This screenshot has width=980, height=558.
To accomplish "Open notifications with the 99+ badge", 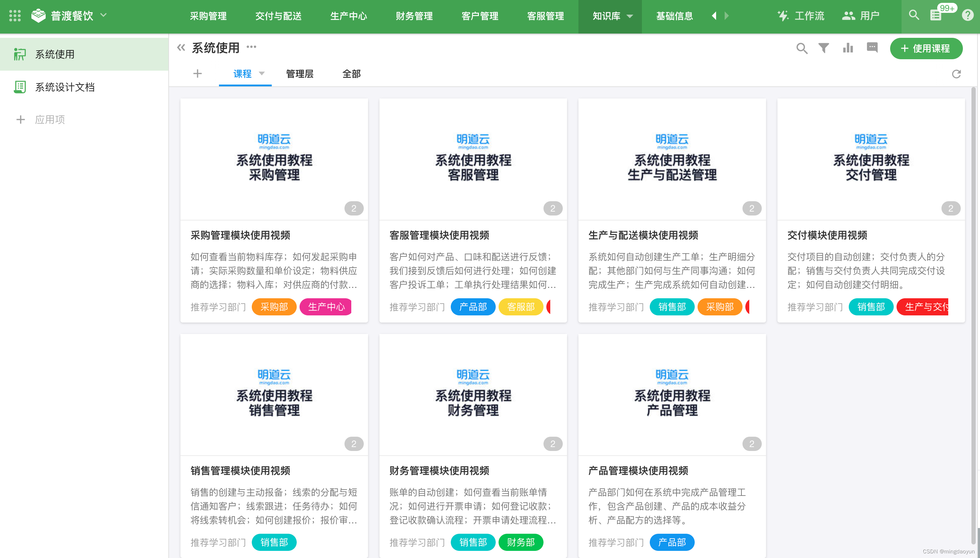I will coord(936,16).
